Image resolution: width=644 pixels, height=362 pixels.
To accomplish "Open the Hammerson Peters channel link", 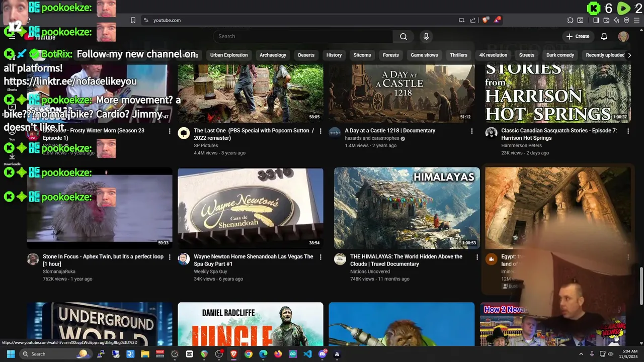I will [x=521, y=145].
